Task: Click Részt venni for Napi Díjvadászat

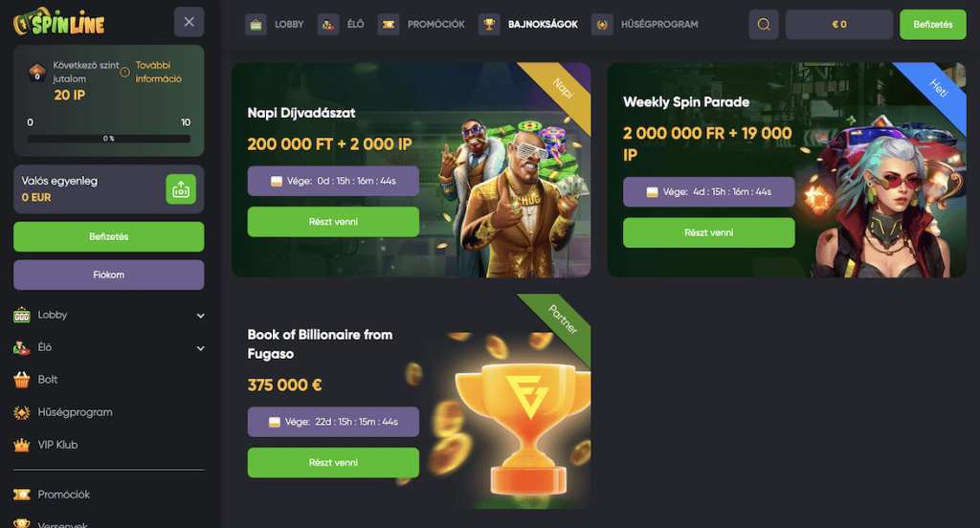Action: pos(333,222)
